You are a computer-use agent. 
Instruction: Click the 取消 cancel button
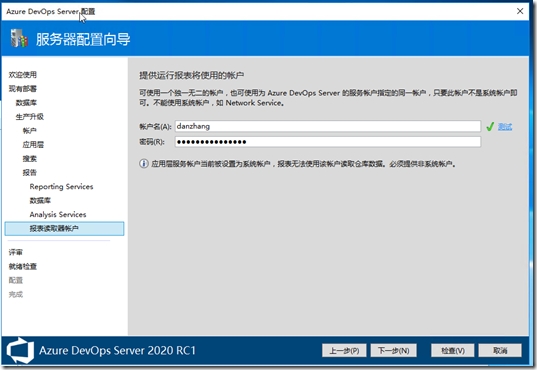500,350
